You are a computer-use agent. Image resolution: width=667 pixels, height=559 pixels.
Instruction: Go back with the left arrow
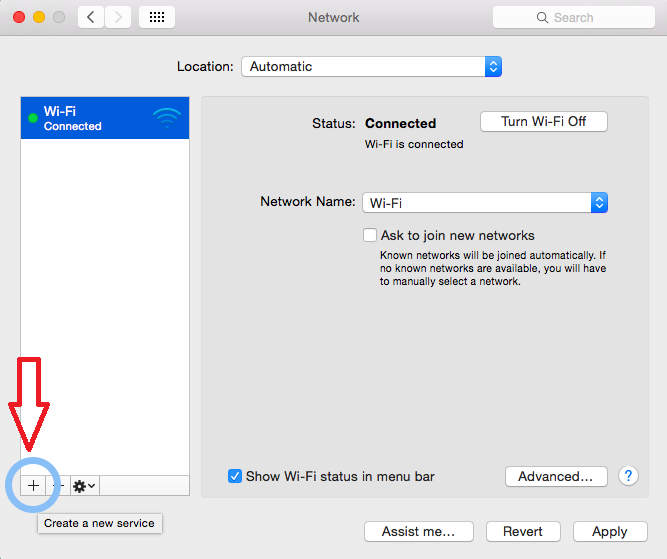click(91, 17)
